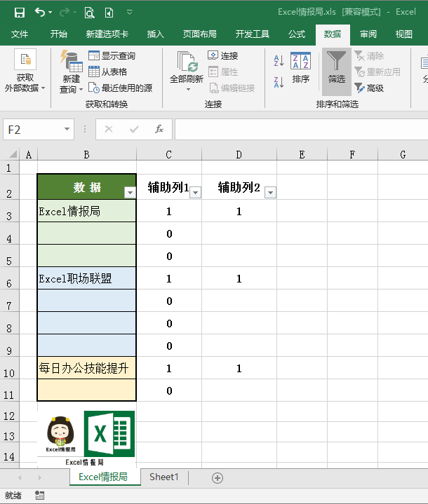The image size is (428, 504).
Task: Click 从表格 button
Action: point(108,71)
